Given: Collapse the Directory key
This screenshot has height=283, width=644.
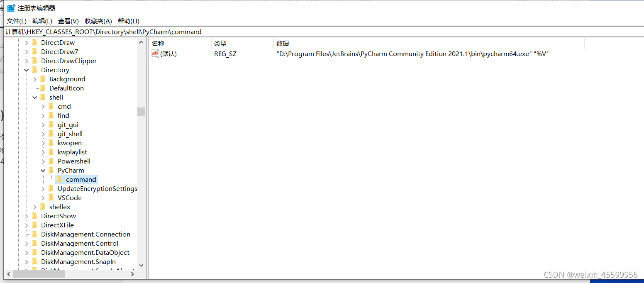Looking at the screenshot, I should tap(27, 70).
